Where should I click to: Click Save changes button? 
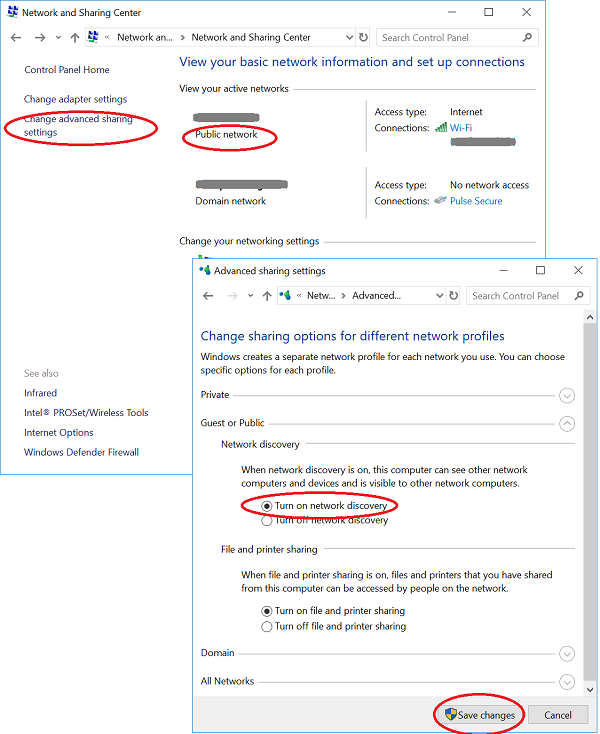(x=480, y=715)
